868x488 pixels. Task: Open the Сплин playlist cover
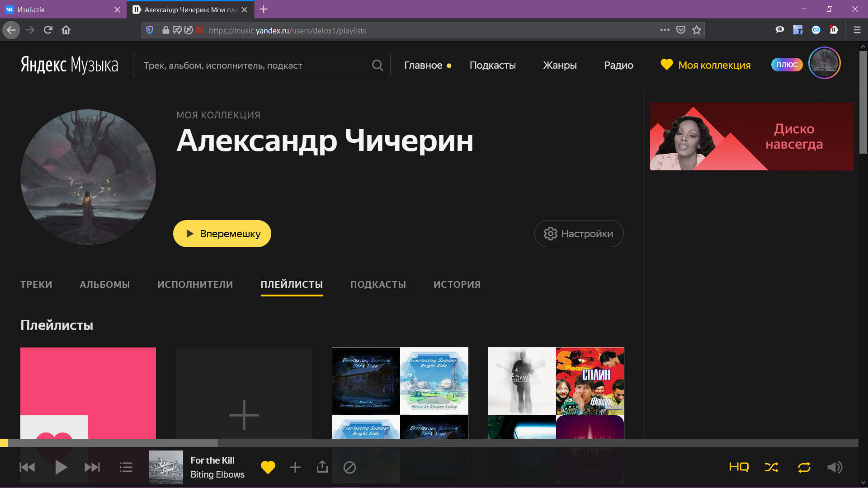[556, 393]
